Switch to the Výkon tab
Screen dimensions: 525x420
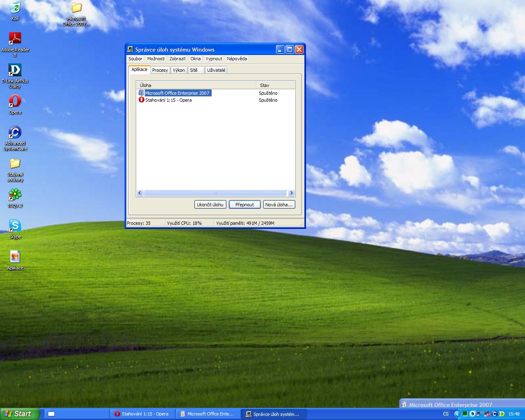tap(179, 70)
